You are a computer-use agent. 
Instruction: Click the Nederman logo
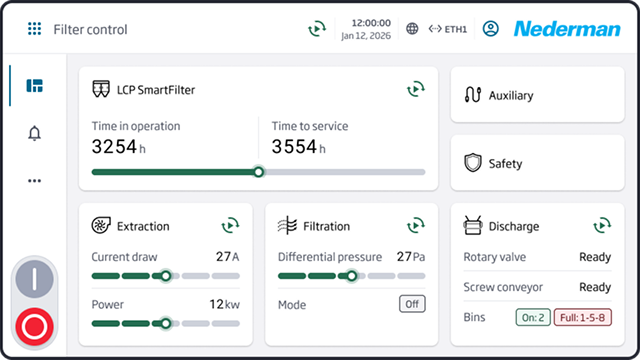(567, 29)
